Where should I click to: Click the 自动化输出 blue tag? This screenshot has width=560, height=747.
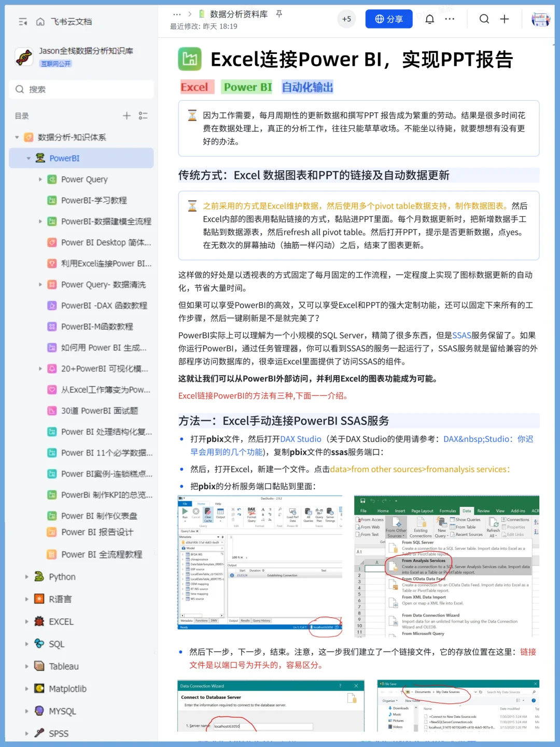307,87
